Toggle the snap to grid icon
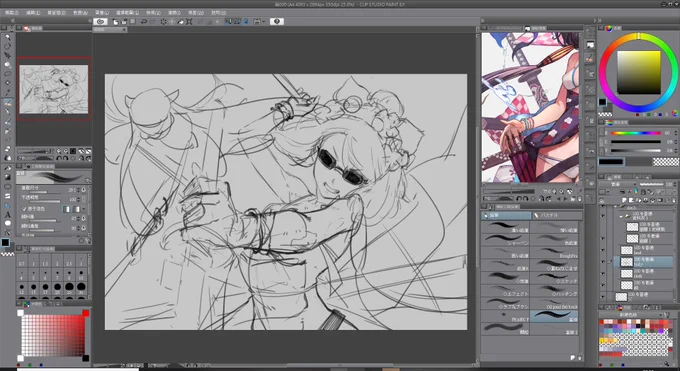 tap(245, 21)
